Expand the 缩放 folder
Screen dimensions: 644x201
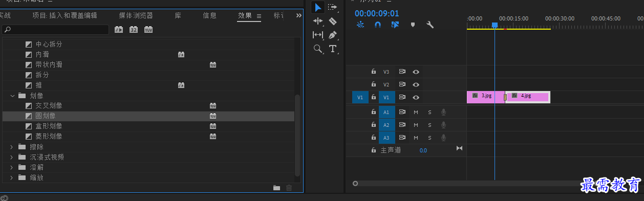[x=12, y=177]
